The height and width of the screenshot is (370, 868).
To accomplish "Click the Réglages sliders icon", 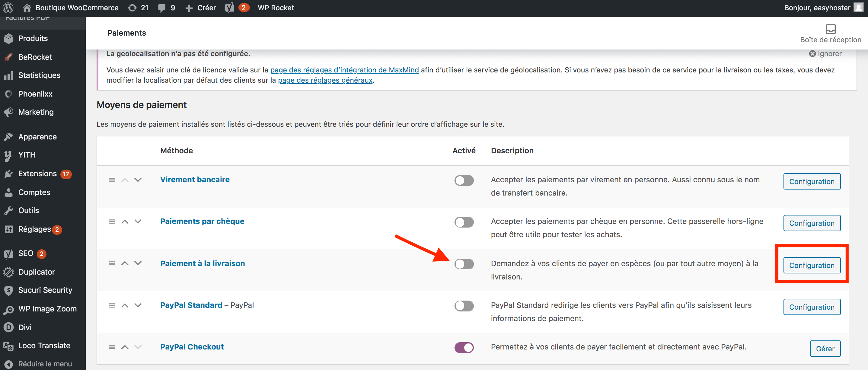I will pyautogui.click(x=9, y=229).
